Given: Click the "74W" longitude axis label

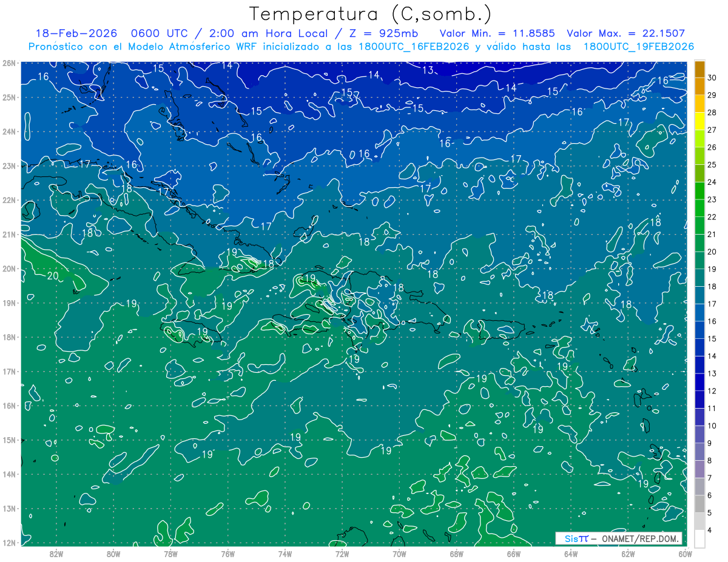Looking at the screenshot, I should 285,554.
